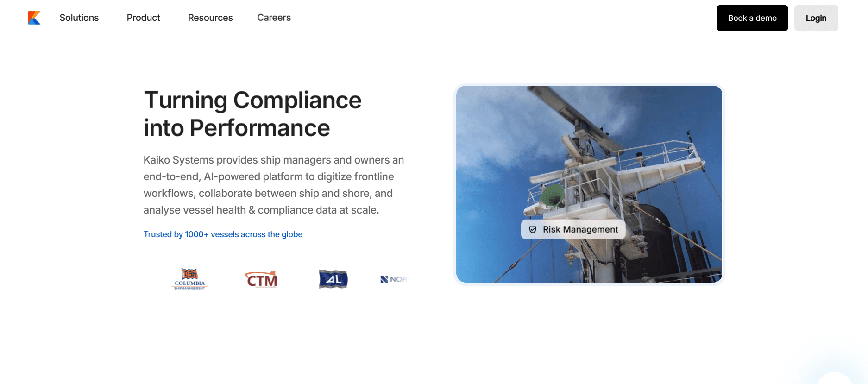Click the green radar dome in image
This screenshot has height=384, width=868.
552,196
